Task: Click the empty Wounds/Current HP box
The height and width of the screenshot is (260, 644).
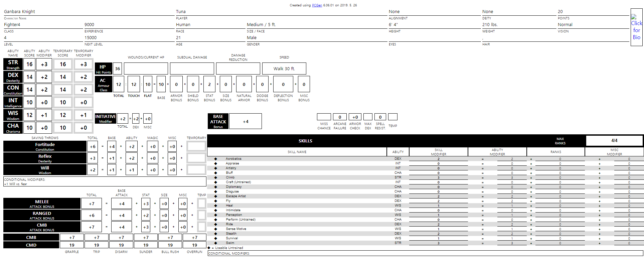Action: coord(146,69)
